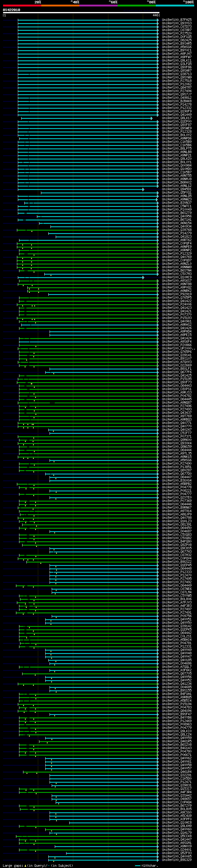This screenshot has height=868, width=197.
Task: Click the UniRef100_A5HSG6 label
Action: coord(176,460)
